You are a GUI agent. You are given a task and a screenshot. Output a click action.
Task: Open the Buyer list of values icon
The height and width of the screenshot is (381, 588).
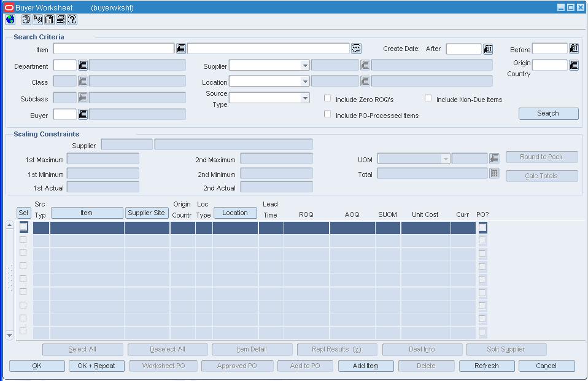click(83, 114)
